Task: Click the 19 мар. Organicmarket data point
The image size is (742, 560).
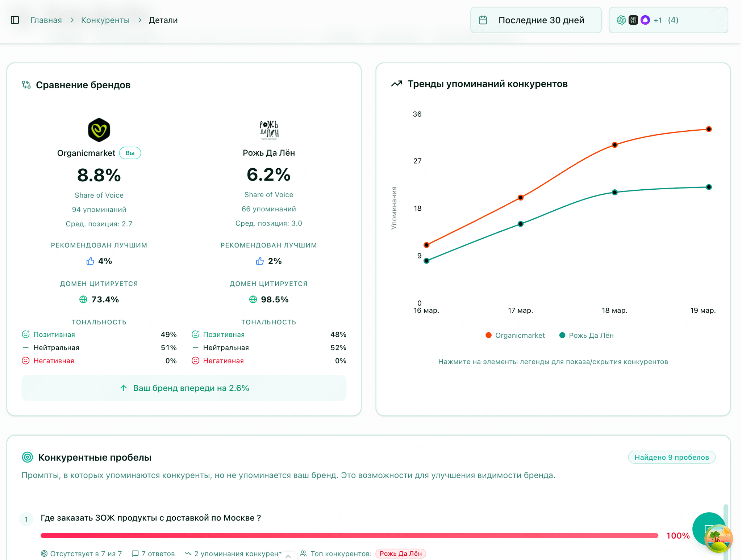Action: [709, 129]
